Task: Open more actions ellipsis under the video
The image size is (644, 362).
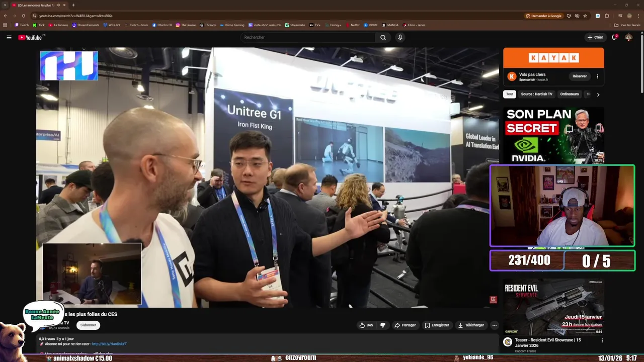Action: tap(494, 325)
